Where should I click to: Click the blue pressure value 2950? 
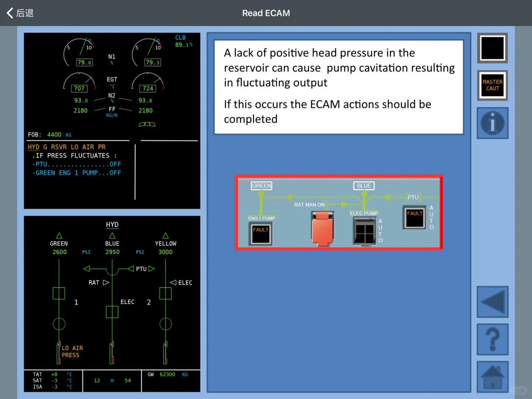[112, 252]
